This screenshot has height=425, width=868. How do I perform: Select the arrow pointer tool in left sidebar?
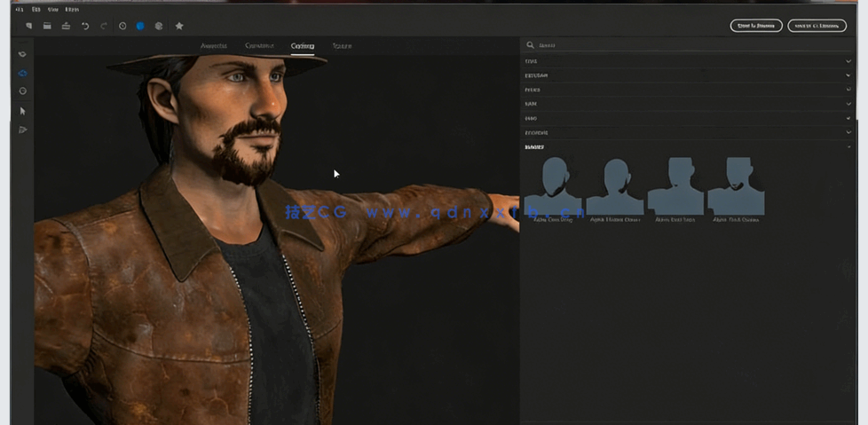click(x=23, y=111)
